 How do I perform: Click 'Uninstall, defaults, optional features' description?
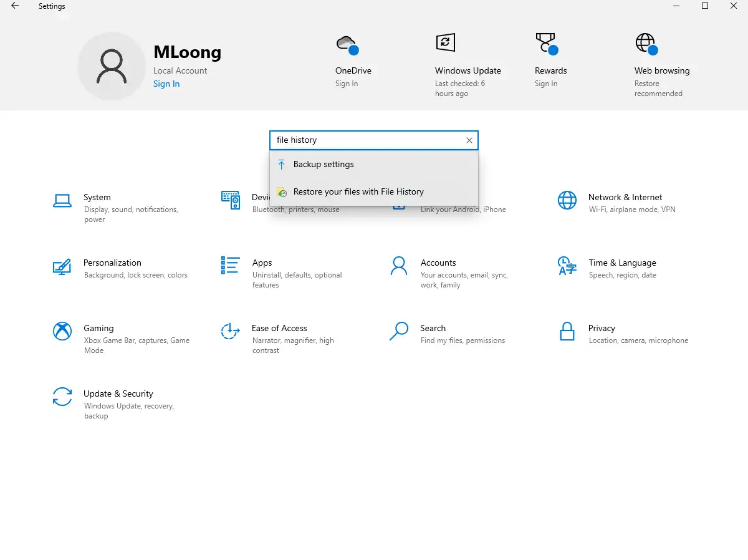297,280
